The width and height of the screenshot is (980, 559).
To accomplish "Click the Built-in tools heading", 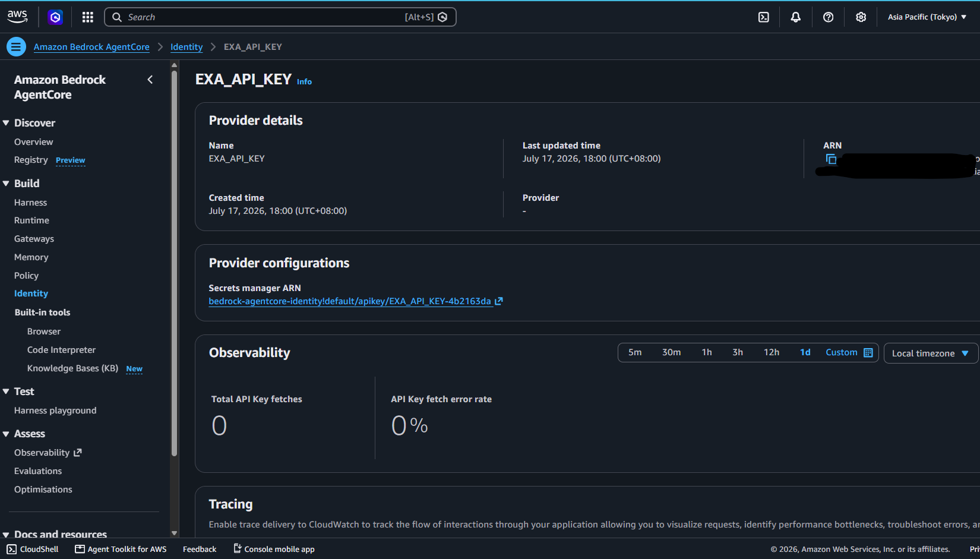I will (x=43, y=312).
